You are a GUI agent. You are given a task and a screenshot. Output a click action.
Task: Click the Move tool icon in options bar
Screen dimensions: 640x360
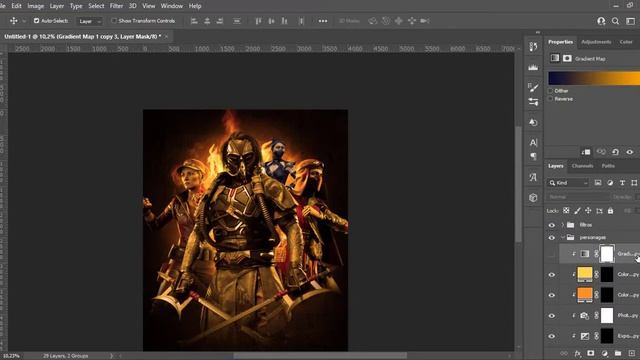point(13,21)
